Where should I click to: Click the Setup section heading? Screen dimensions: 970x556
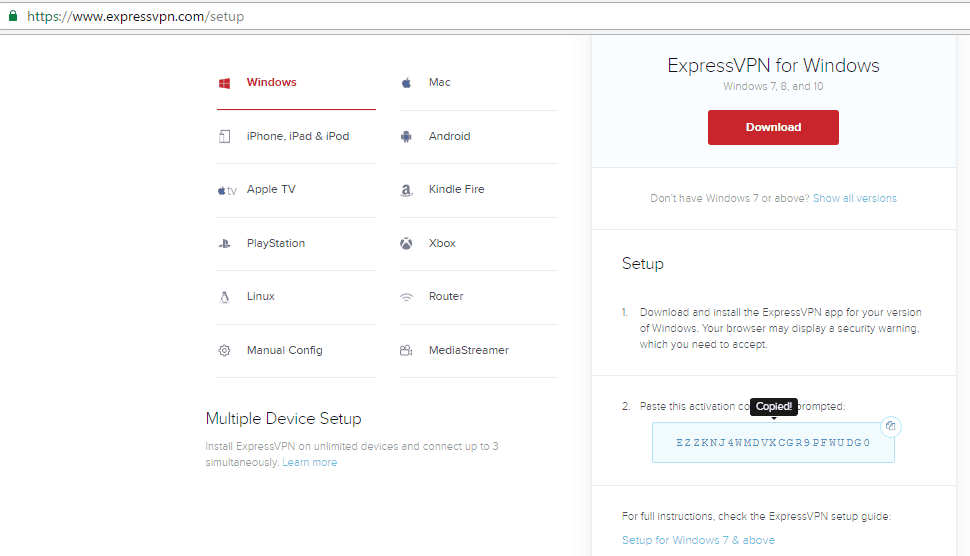[643, 264]
